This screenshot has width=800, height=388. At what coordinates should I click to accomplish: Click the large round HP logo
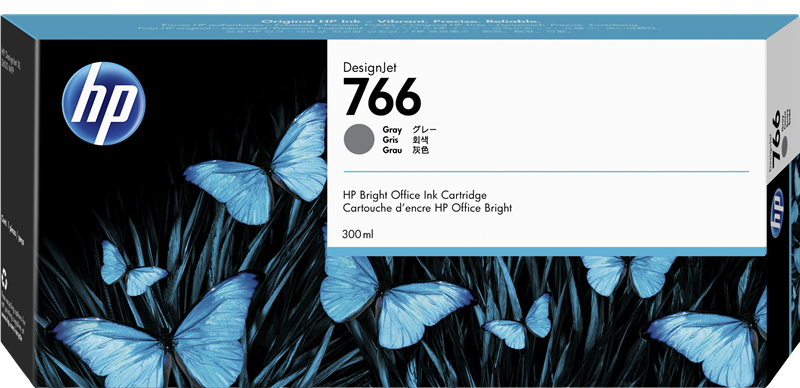[x=104, y=104]
